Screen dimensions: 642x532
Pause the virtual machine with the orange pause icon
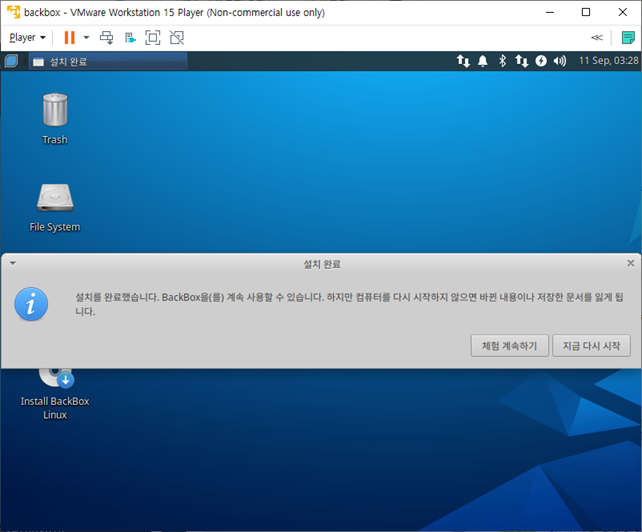point(70,38)
